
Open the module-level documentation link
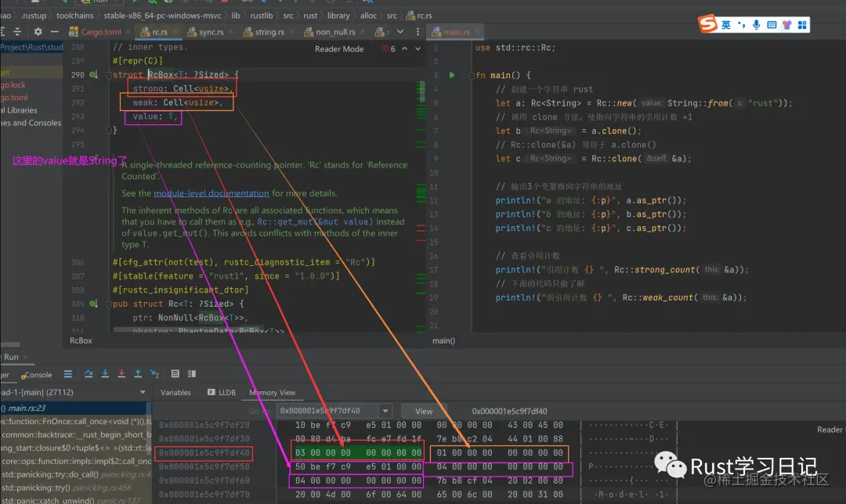211,193
